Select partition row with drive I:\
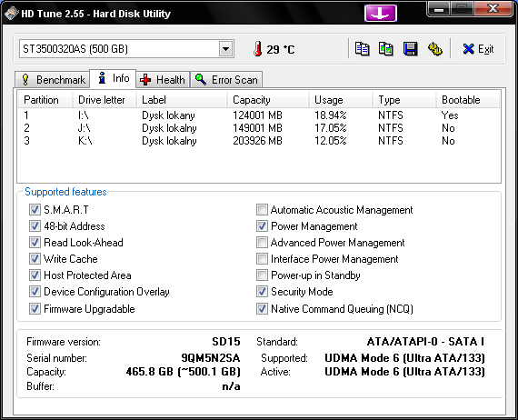Image resolution: width=518 pixels, height=420 pixels. (x=259, y=115)
